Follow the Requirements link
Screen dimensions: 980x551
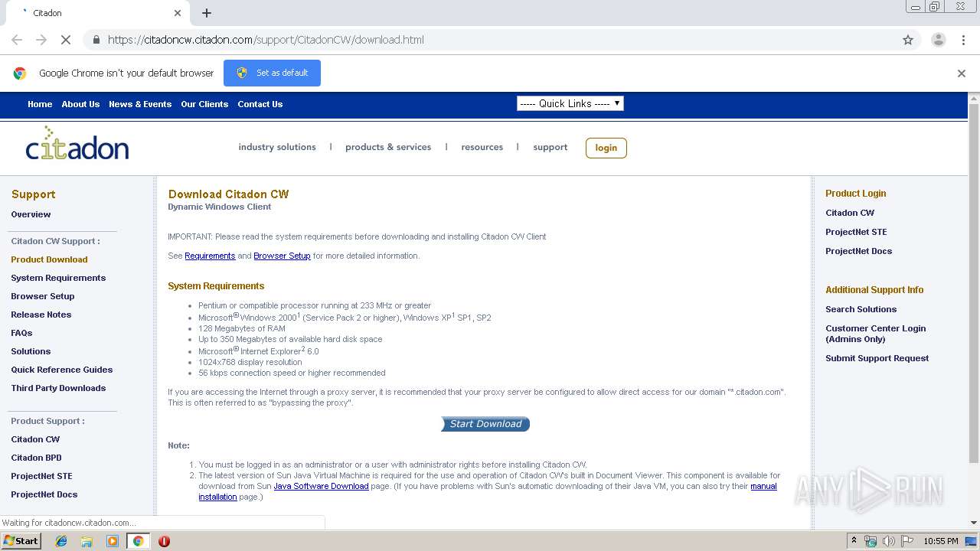[210, 256]
